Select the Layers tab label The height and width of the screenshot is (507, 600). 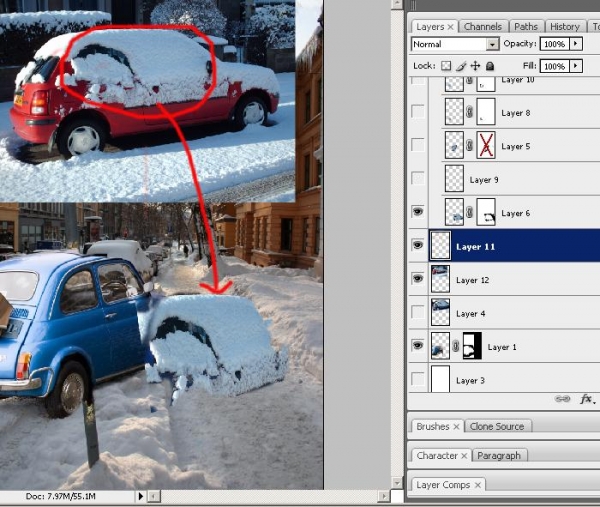(430, 27)
